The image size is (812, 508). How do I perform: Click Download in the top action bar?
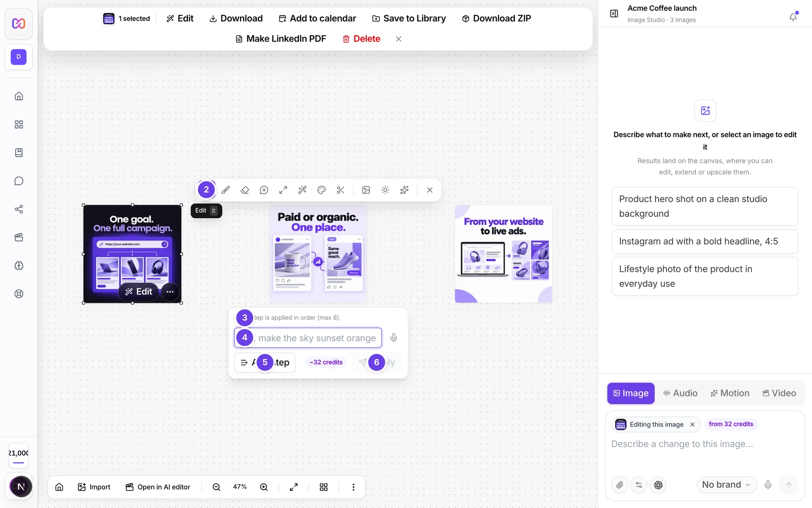coord(236,19)
